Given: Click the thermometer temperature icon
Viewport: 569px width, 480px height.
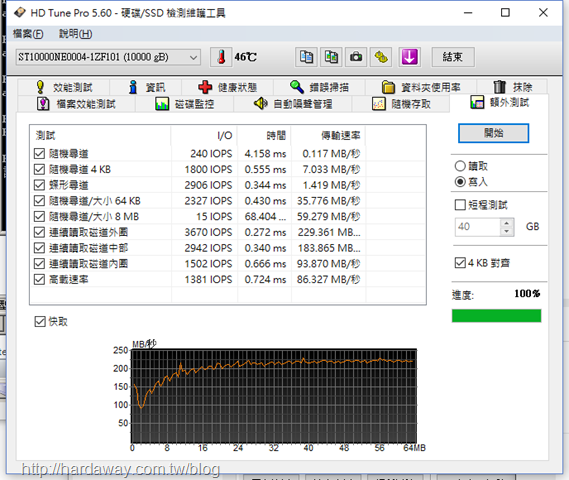Looking at the screenshot, I should [x=221, y=57].
